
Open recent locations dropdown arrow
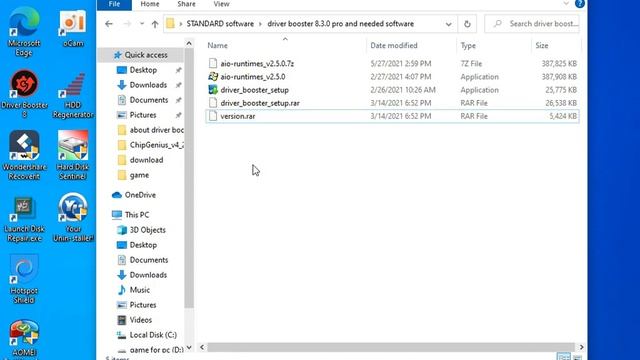tap(142, 24)
